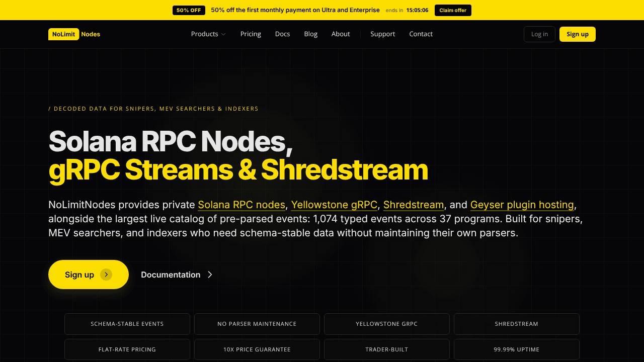Select the Flat-Rate Pricing tag

point(127,349)
